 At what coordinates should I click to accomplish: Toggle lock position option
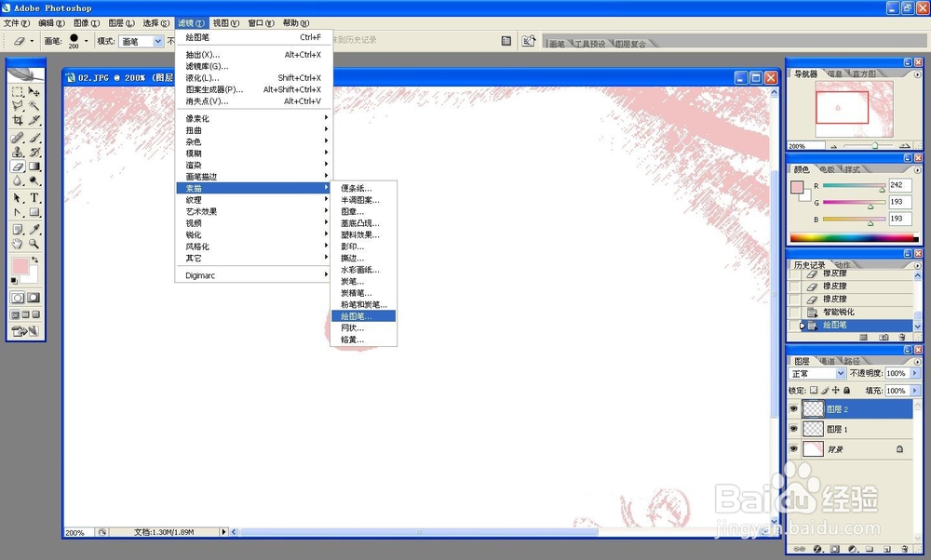click(x=835, y=390)
